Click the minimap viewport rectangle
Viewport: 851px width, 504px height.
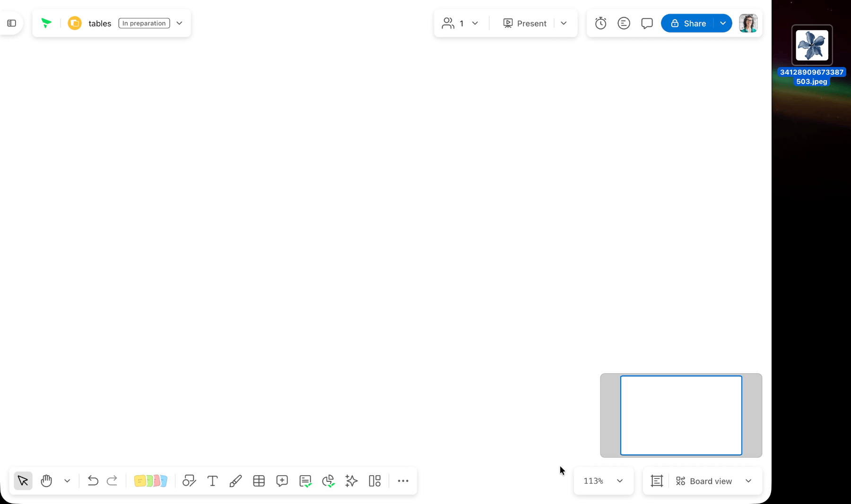[681, 416]
